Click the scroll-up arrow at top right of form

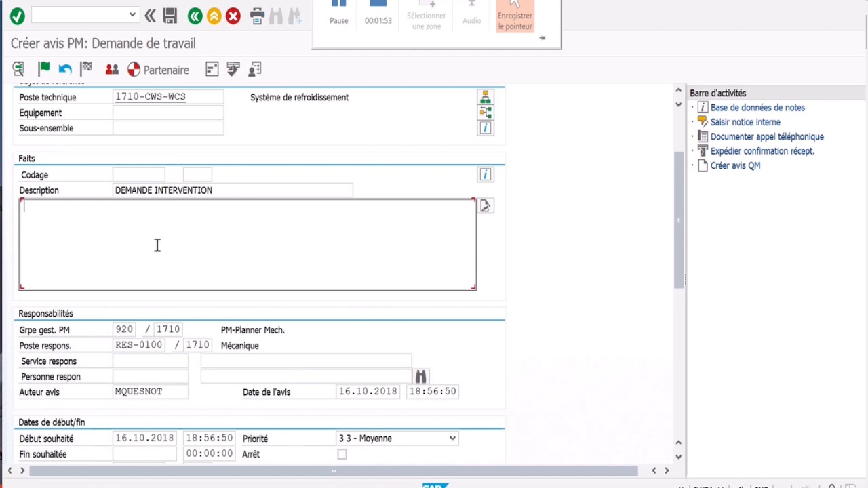(x=679, y=90)
